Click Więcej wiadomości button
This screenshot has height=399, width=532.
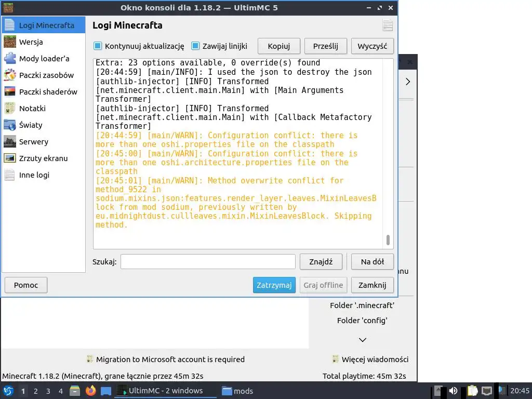[375, 360]
